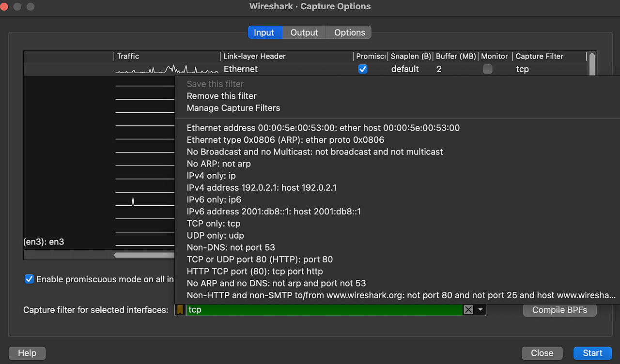The image size is (620, 364).
Task: Click the Buffer (MB) column header
Action: (455, 56)
